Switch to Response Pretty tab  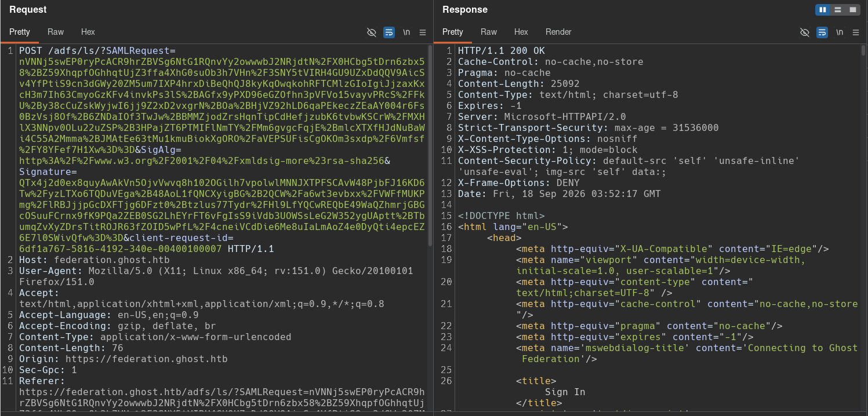(x=453, y=32)
